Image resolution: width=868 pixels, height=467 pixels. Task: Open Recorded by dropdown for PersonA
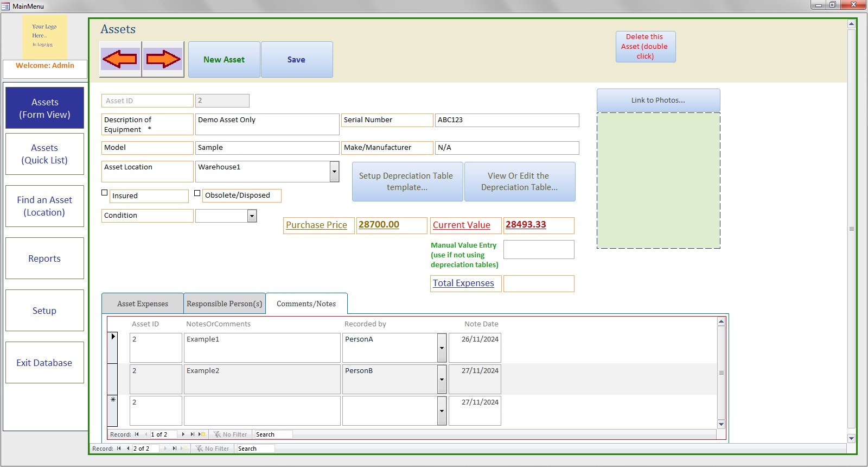point(442,348)
